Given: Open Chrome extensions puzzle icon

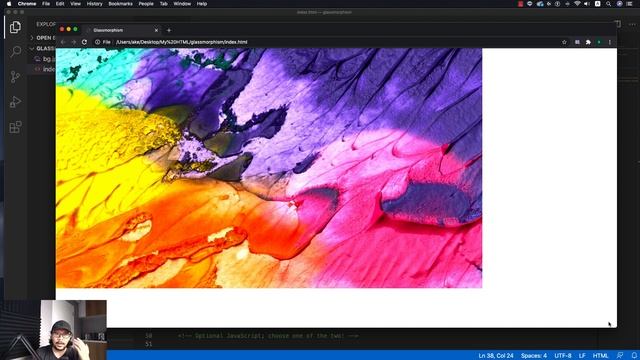Looking at the screenshot, I should click(x=588, y=42).
